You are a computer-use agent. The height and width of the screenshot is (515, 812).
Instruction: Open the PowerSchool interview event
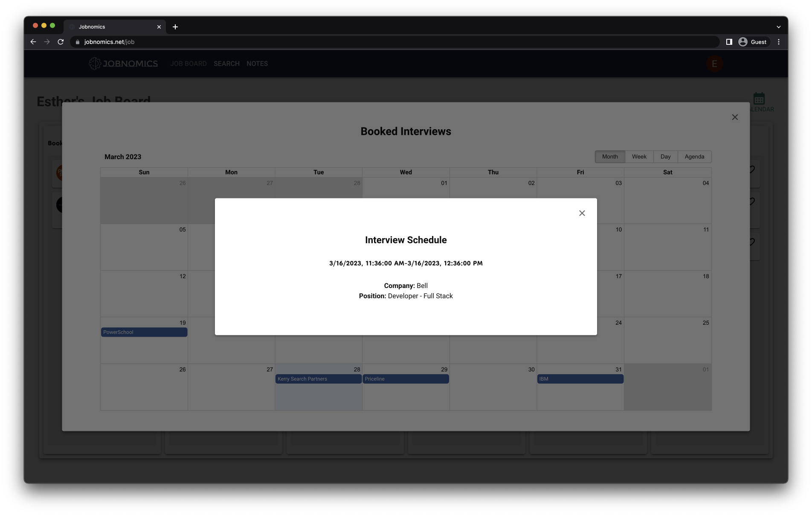click(144, 332)
